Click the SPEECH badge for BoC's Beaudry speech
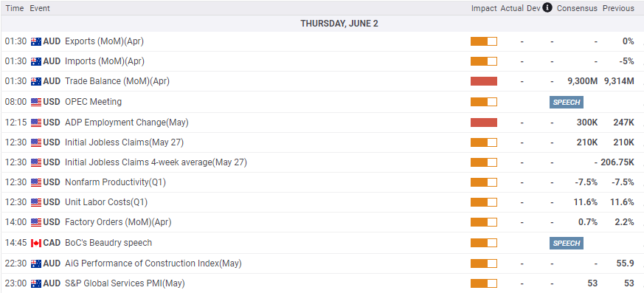The height and width of the screenshot is (293, 644). pyautogui.click(x=567, y=244)
